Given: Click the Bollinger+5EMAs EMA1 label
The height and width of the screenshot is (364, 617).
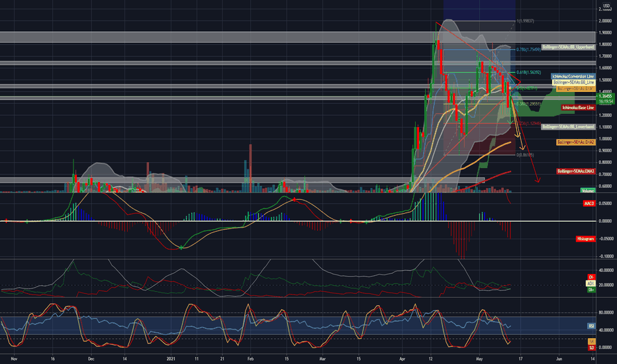Looking at the screenshot, I should pyautogui.click(x=575, y=89).
